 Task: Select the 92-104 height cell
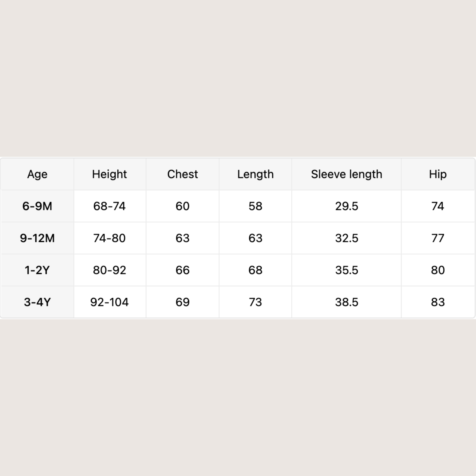pos(109,302)
